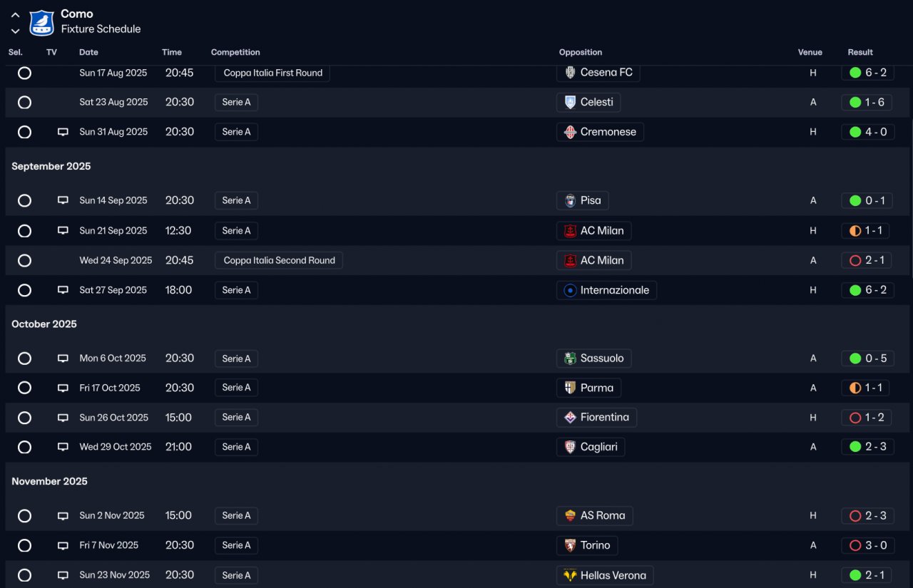Sort by the Opposition column header
Image resolution: width=913 pixels, height=588 pixels.
580,52
